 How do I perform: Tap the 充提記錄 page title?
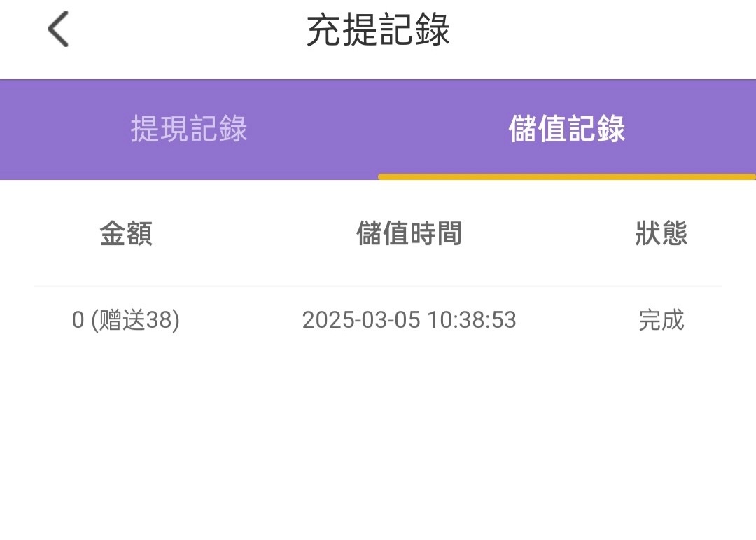(378, 32)
